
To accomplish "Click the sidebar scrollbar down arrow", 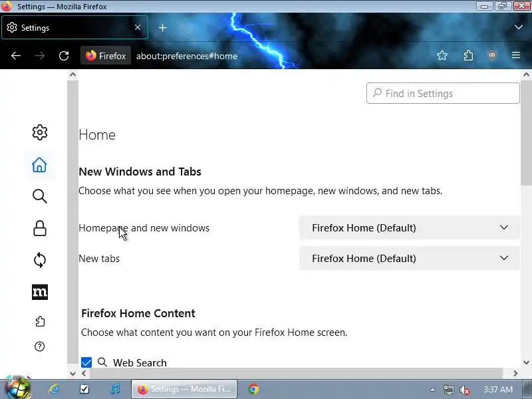I will (x=72, y=373).
